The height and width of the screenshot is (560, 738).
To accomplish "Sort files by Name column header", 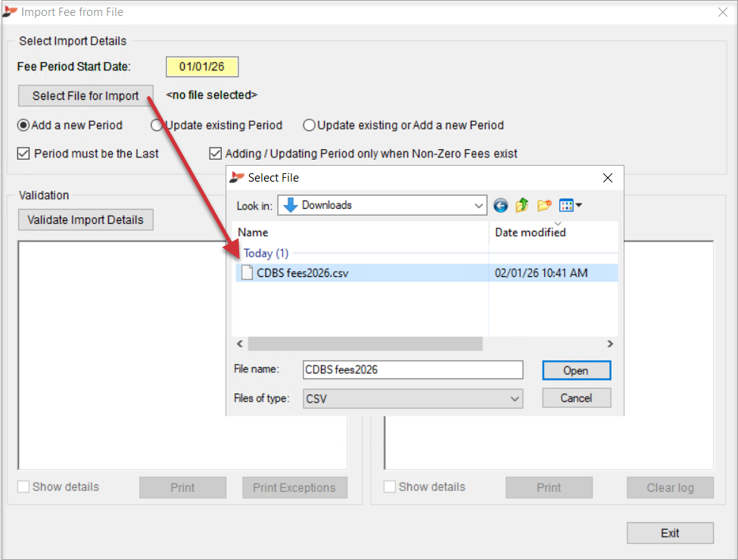I will [360, 232].
